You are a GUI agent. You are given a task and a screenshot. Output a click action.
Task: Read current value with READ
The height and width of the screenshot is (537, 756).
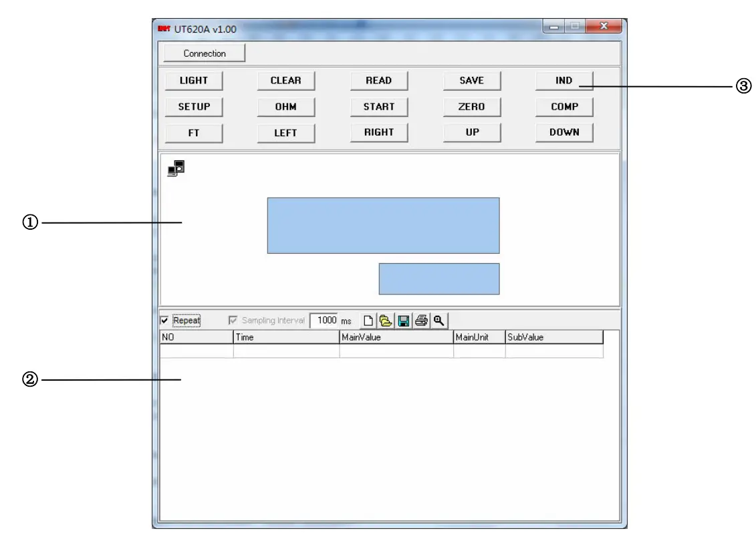379,80
